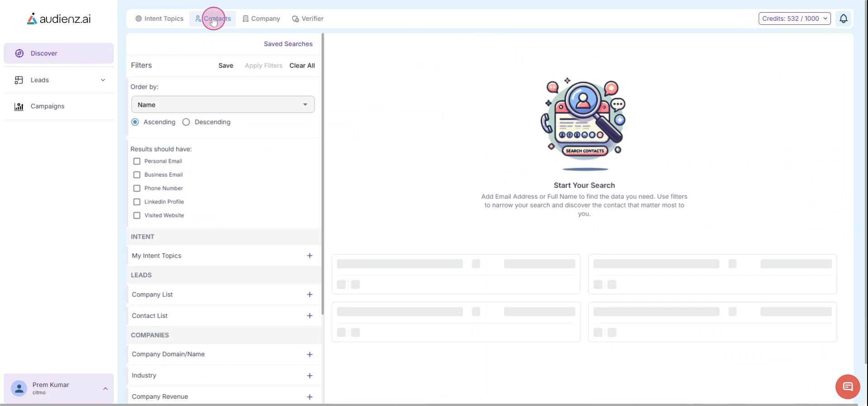Go to Discover in the sidebar

coord(59,53)
